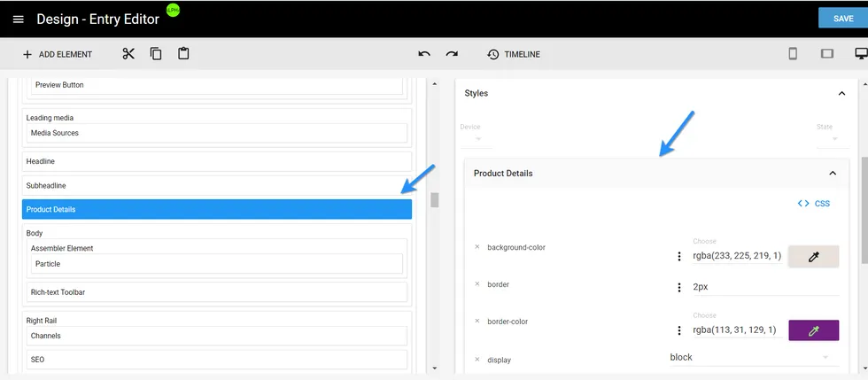Screen dimensions: 868x380
Task: Select the Headline element
Action: 216,161
